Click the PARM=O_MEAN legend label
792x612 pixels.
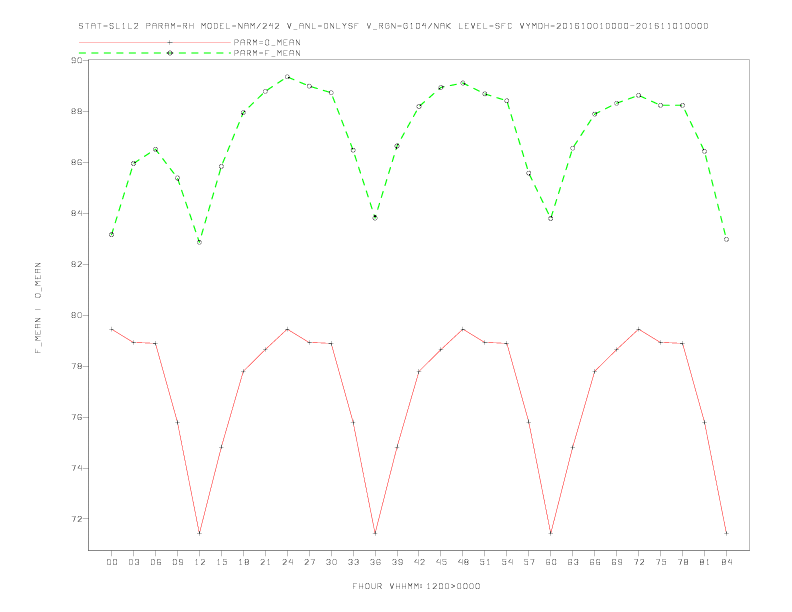[x=267, y=42]
